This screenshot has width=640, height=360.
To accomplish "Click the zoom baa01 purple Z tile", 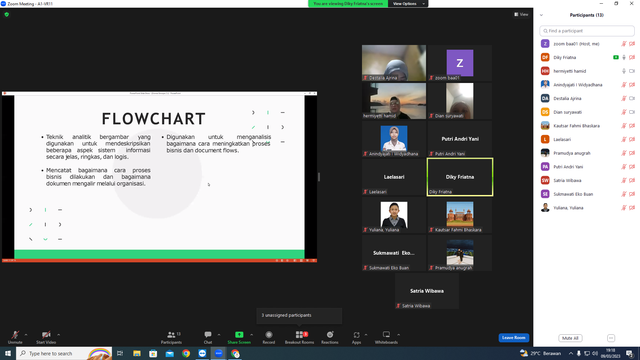I will point(460,63).
